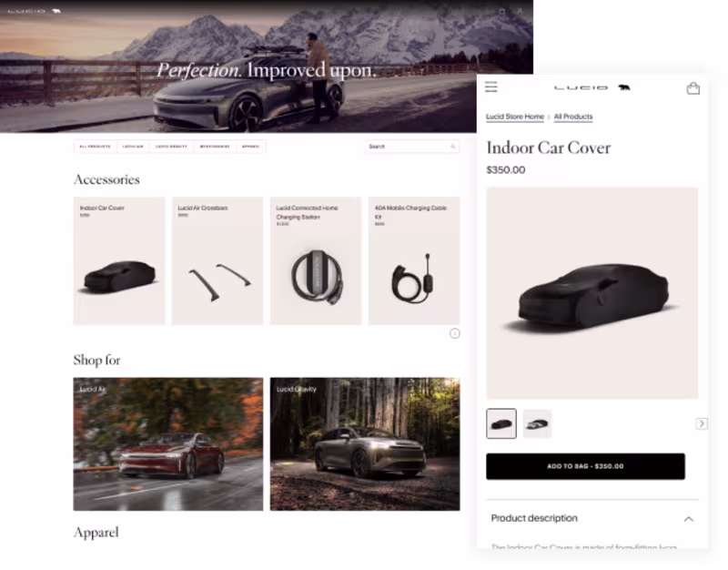Advance the Accessories carousel with round arrow
This screenshot has height=570, width=728.
(x=454, y=333)
